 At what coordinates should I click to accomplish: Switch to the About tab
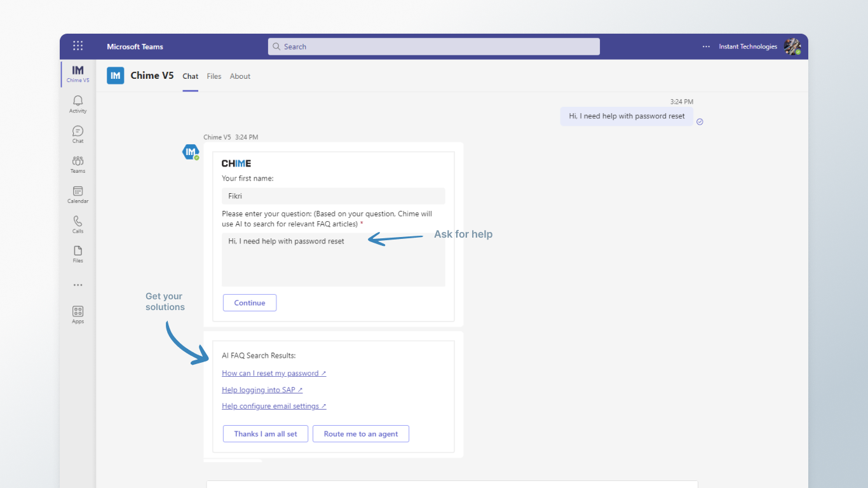tap(240, 76)
